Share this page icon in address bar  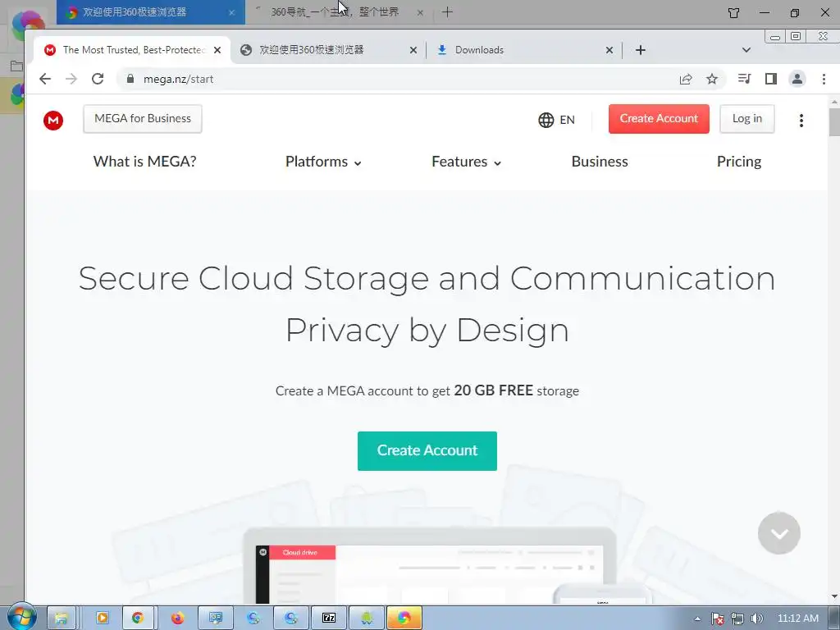[686, 80]
